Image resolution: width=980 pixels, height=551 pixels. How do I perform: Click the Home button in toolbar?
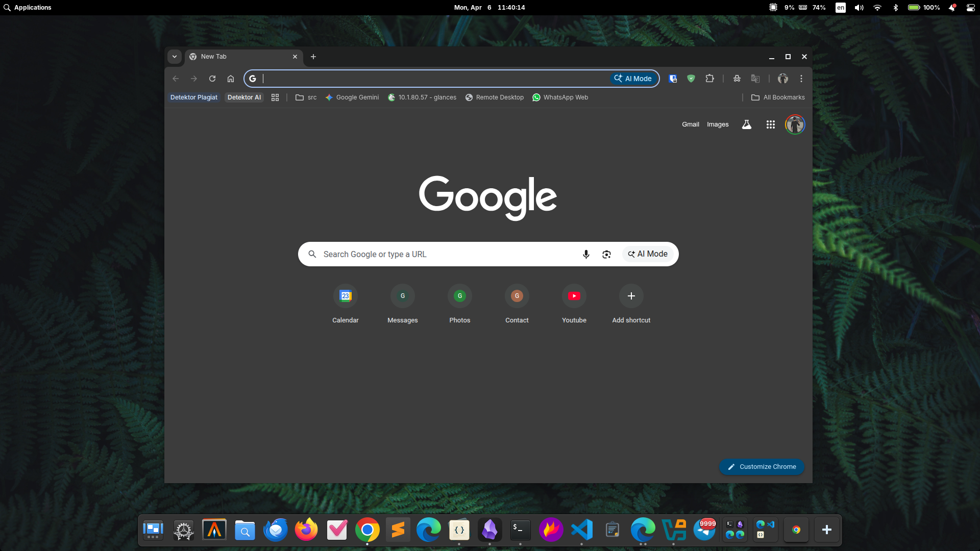pyautogui.click(x=231, y=79)
